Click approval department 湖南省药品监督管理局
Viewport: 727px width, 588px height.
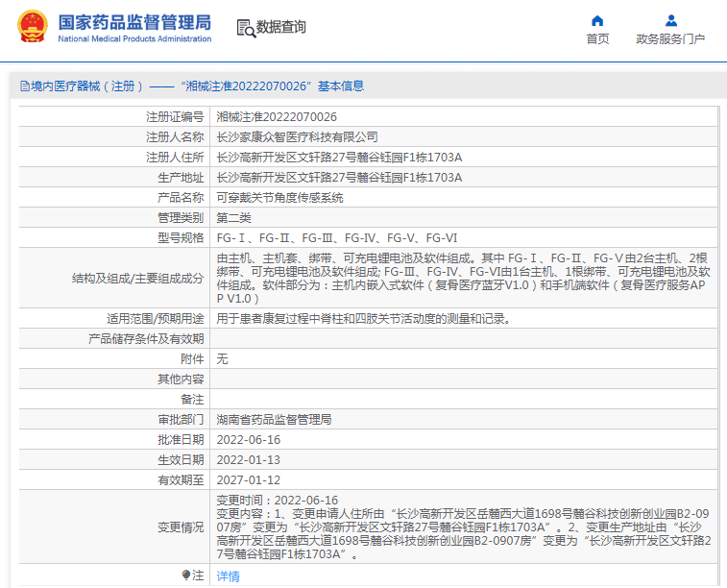(274, 420)
